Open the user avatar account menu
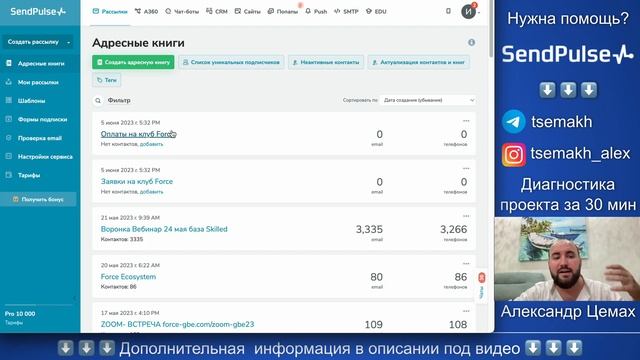 (x=469, y=11)
